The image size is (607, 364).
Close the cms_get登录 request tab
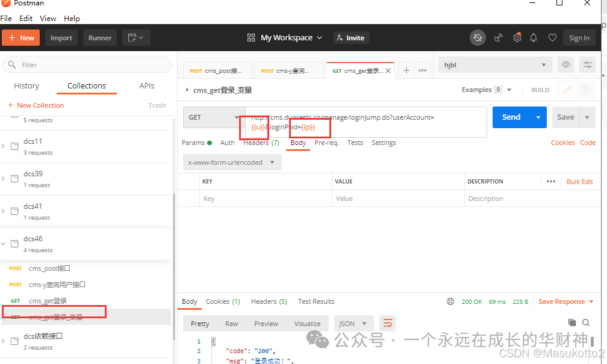click(x=388, y=71)
